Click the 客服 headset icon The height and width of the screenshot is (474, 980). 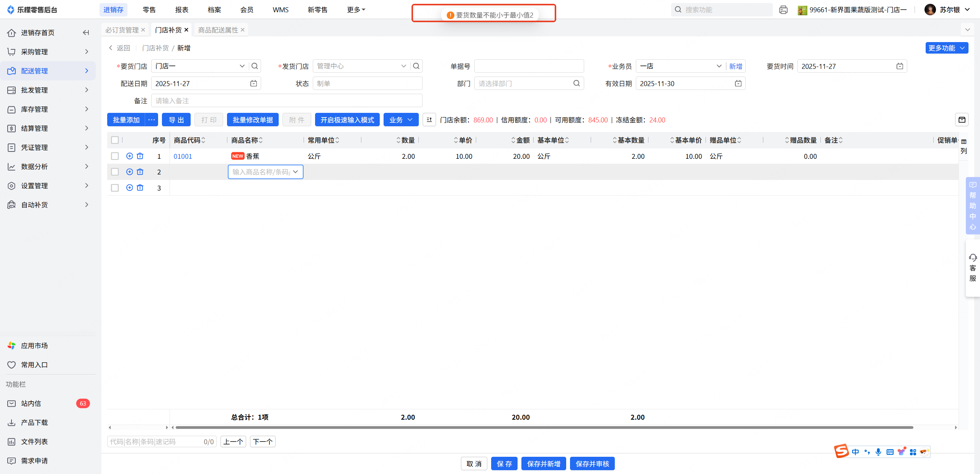(x=972, y=257)
